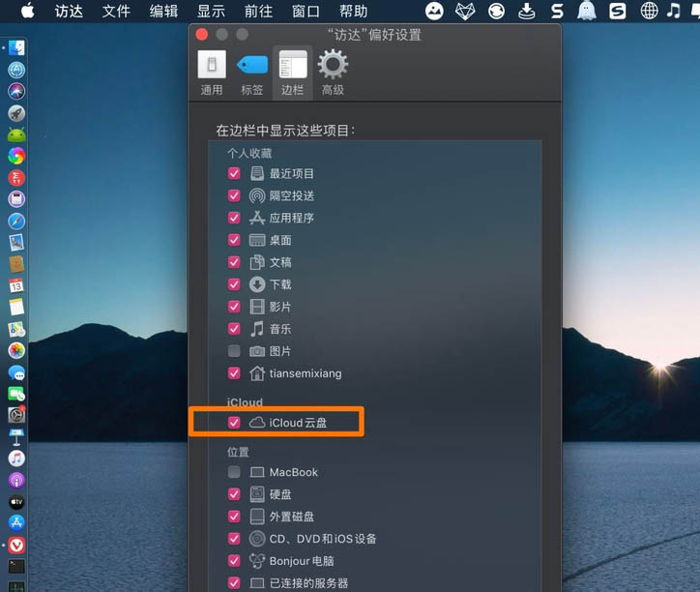Uncheck the tiansemixiang home folder checkbox
The image size is (700, 592).
point(234,373)
